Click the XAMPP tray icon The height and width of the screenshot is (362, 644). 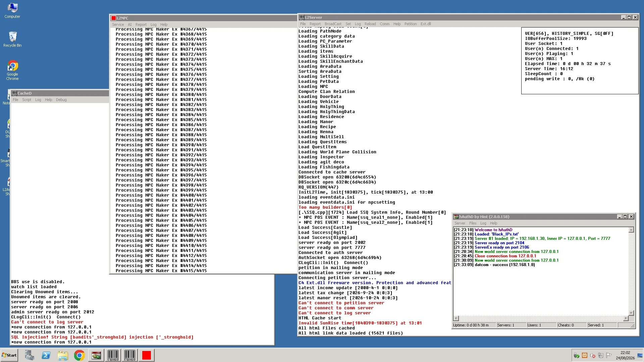click(585, 355)
